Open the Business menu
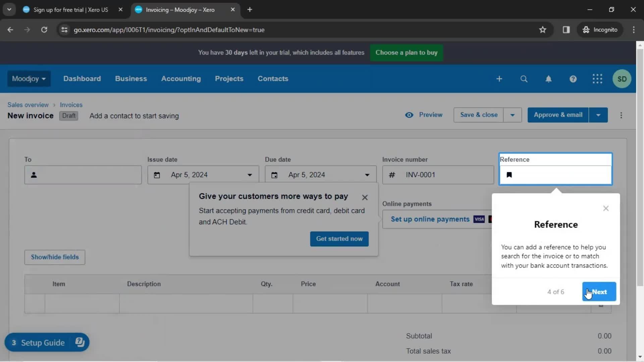 tap(131, 79)
